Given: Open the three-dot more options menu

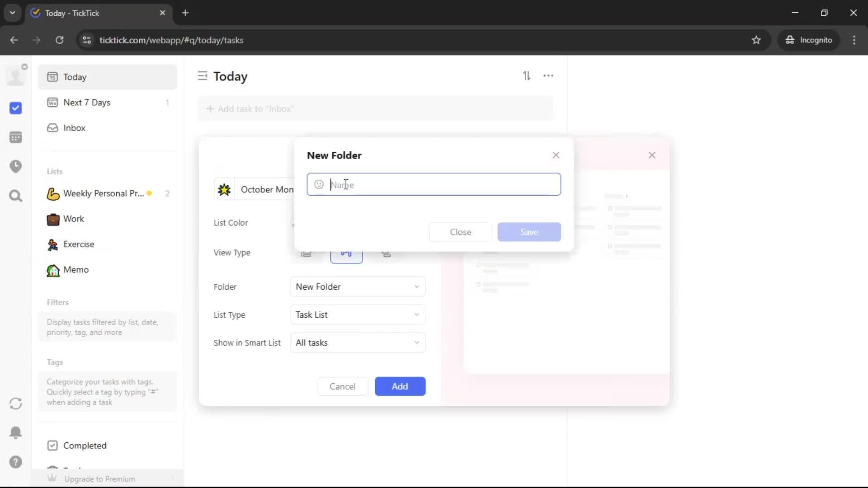Looking at the screenshot, I should (x=548, y=76).
